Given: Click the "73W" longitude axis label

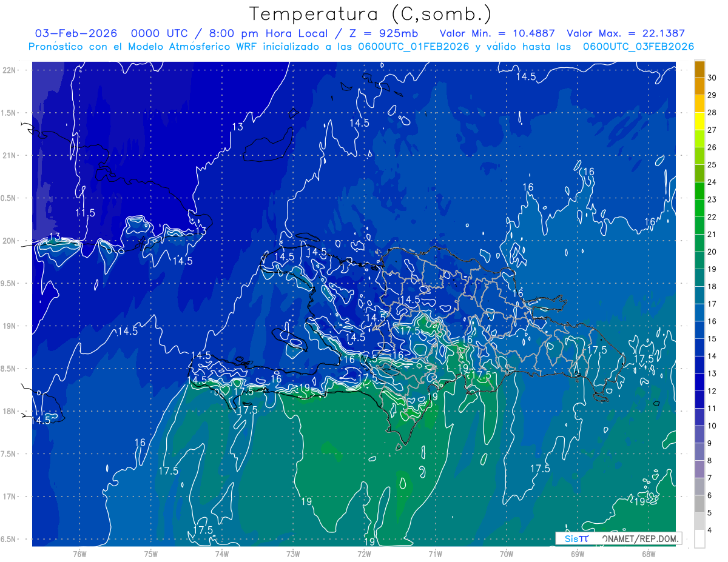Looking at the screenshot, I should click(293, 554).
